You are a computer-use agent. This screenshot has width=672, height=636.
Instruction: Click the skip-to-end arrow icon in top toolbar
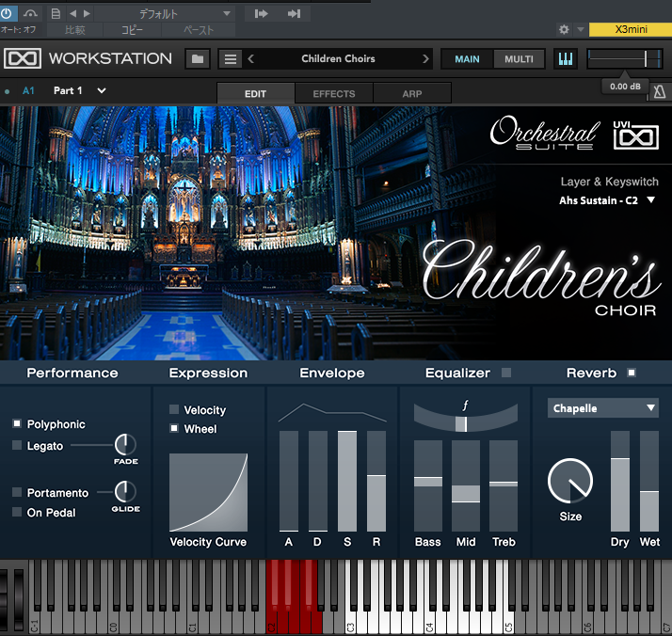tap(294, 14)
